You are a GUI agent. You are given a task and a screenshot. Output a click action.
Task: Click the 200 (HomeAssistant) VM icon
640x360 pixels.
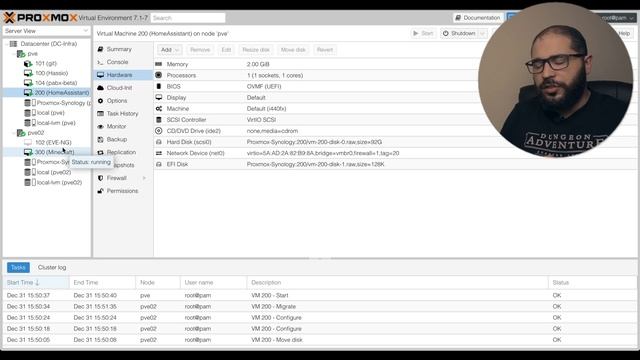pos(28,93)
